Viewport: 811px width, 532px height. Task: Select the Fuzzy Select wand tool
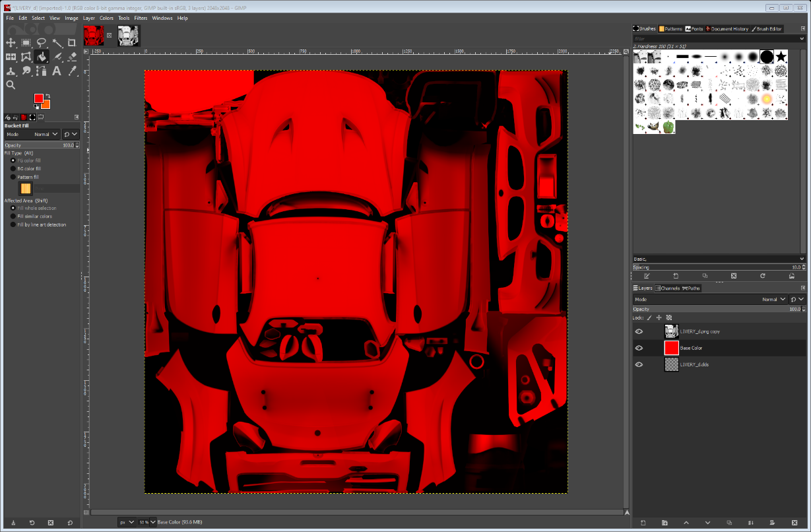(x=57, y=43)
